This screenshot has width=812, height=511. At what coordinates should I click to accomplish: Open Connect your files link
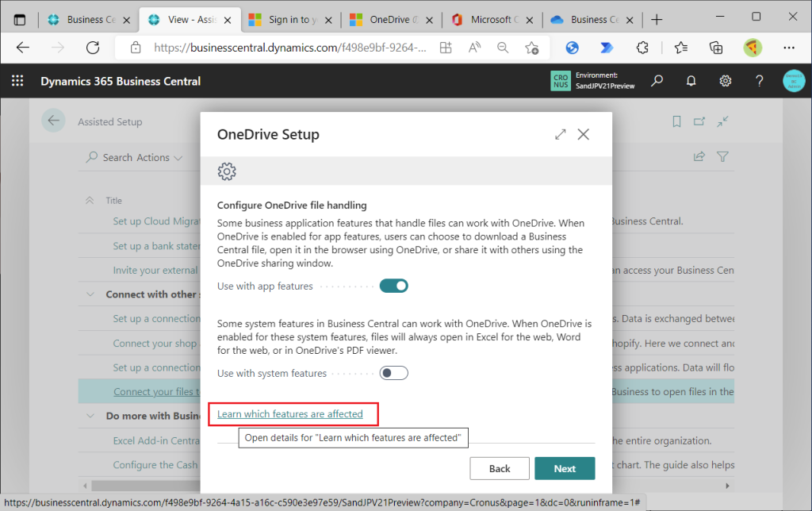click(x=156, y=392)
